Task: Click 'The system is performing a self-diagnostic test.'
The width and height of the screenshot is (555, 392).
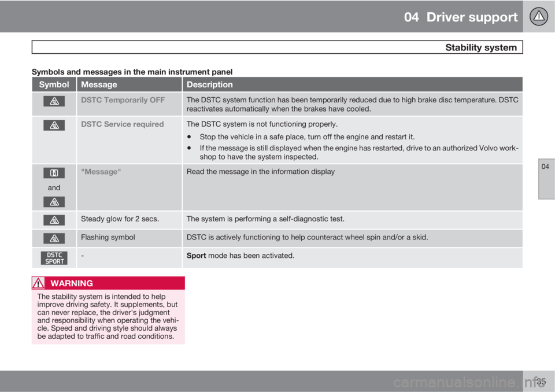Action: [x=265, y=219]
